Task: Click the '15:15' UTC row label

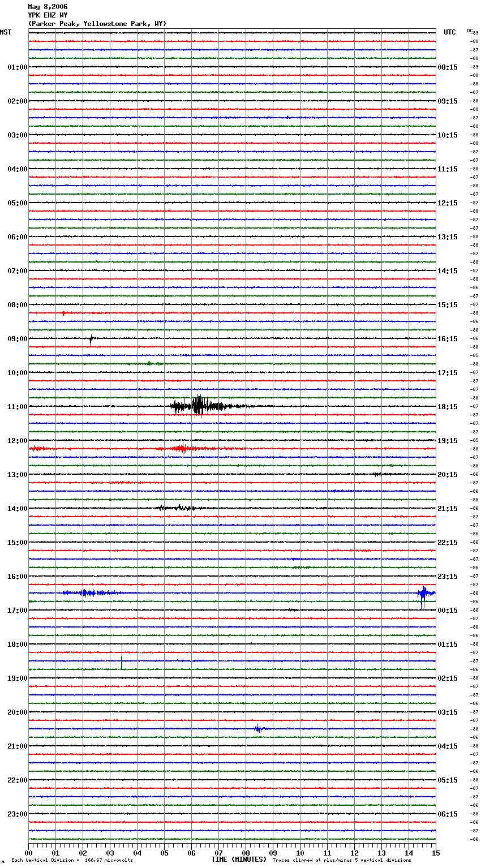Action: [x=448, y=305]
